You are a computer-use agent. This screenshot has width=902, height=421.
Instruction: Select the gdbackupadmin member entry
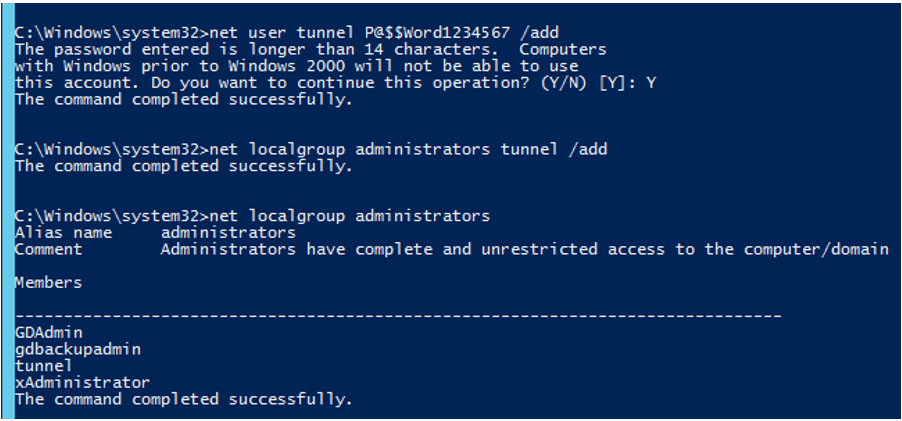[x=78, y=349]
